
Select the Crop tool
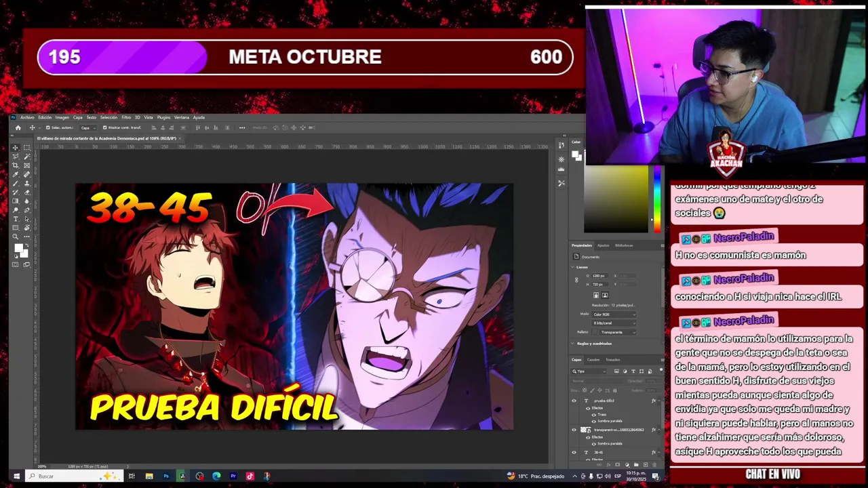15,165
